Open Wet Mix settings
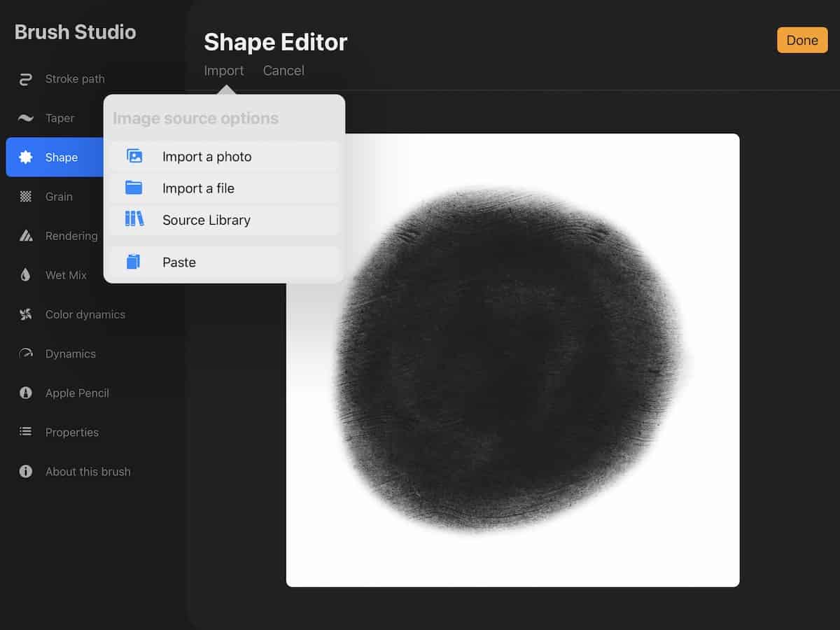 66,275
